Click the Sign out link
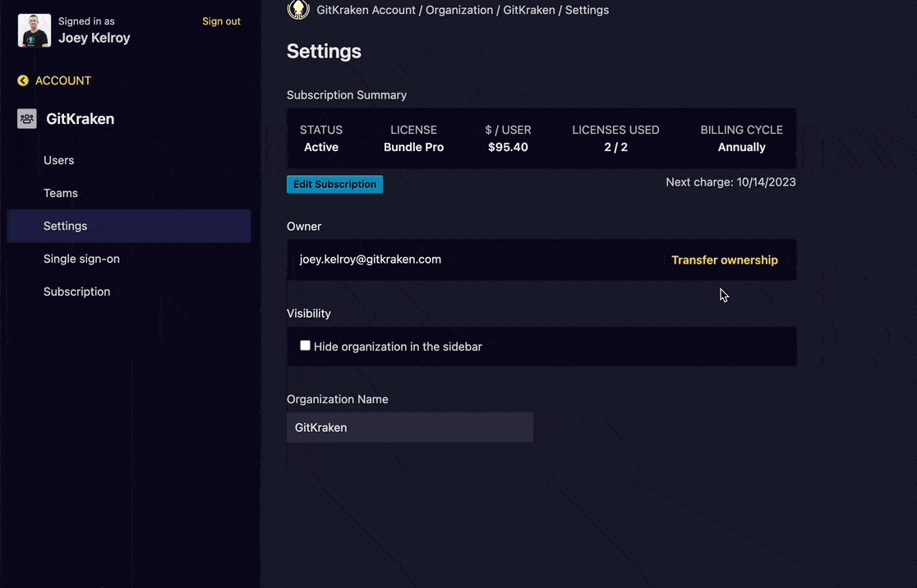This screenshot has width=917, height=588. point(221,21)
